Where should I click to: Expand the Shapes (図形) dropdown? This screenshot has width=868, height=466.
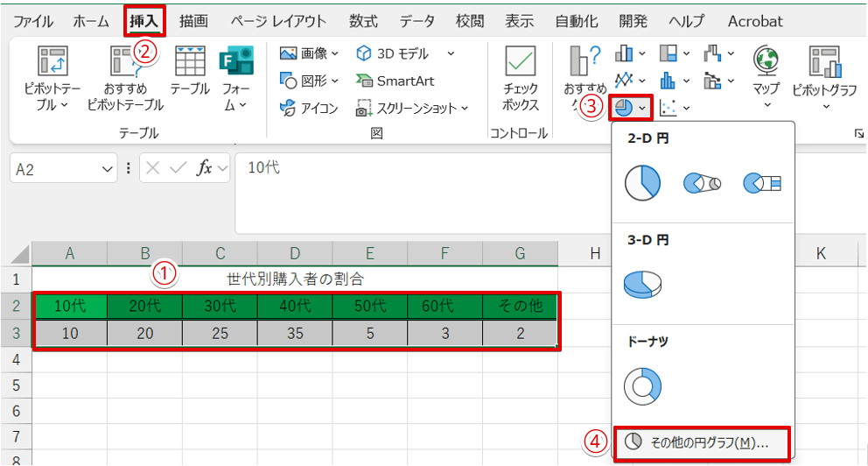click(x=309, y=81)
